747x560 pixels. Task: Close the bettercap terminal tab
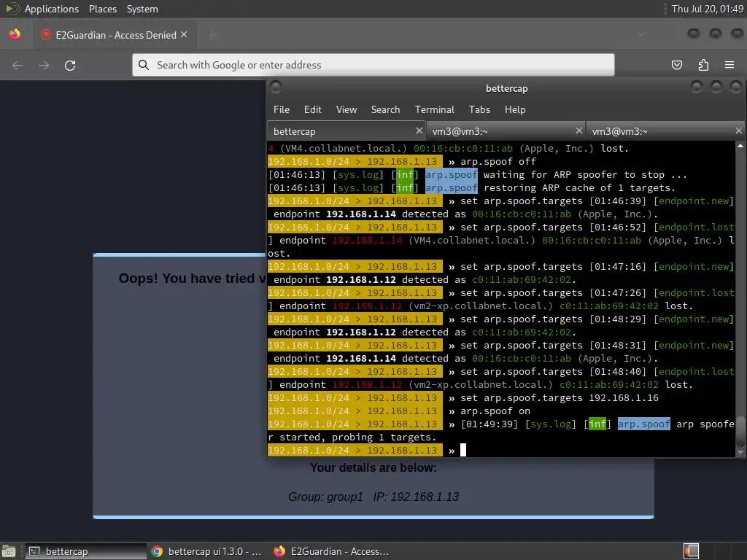pyautogui.click(x=419, y=131)
